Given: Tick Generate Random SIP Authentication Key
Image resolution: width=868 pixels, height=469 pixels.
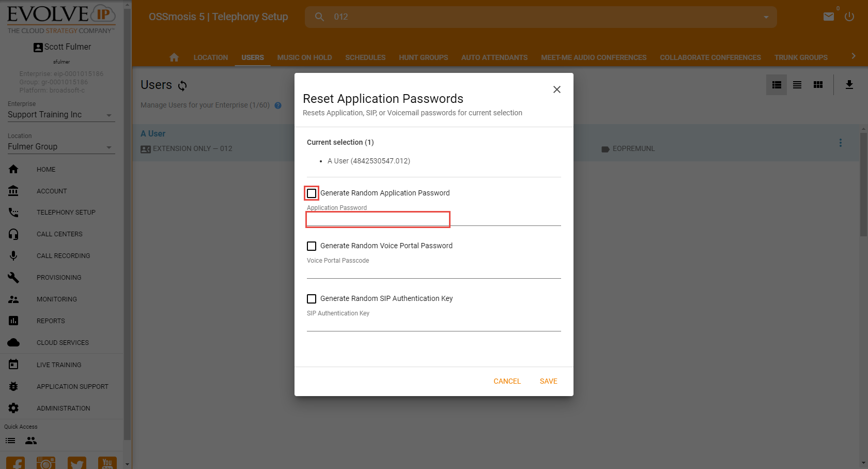Looking at the screenshot, I should 312,299.
